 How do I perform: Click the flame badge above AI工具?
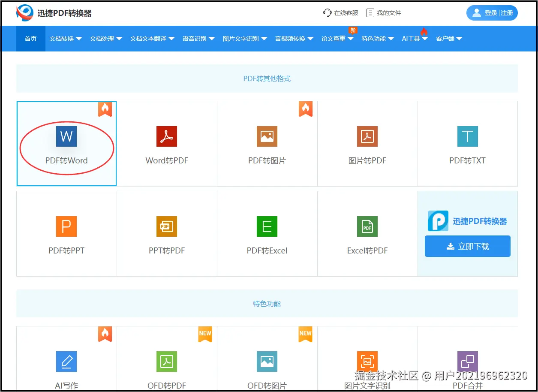tap(424, 31)
